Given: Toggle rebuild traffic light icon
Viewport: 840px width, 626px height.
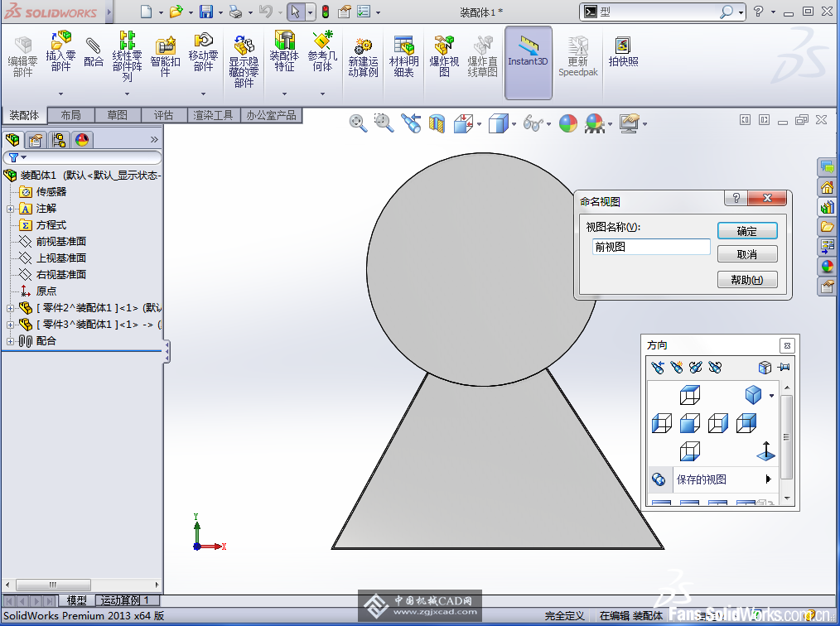Looking at the screenshot, I should click(326, 12).
